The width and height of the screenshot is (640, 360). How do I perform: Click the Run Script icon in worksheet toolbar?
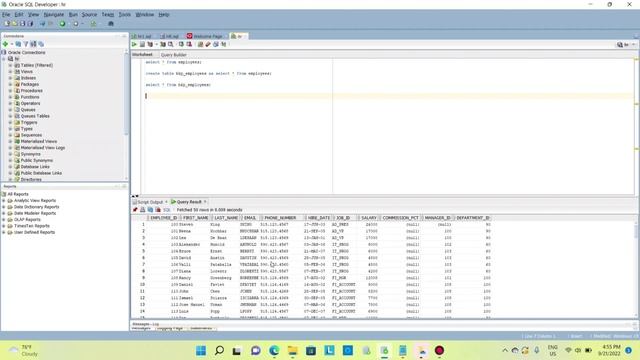tap(142, 44)
